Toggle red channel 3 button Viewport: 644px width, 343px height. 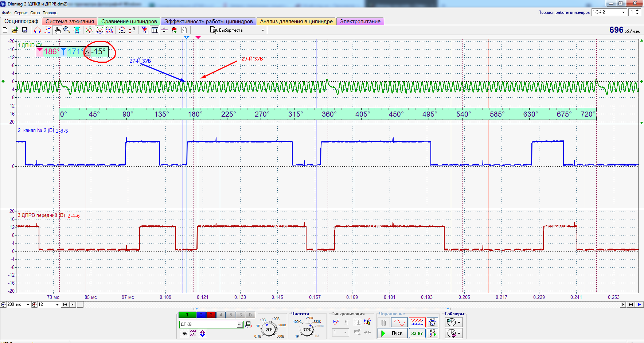[211, 315]
